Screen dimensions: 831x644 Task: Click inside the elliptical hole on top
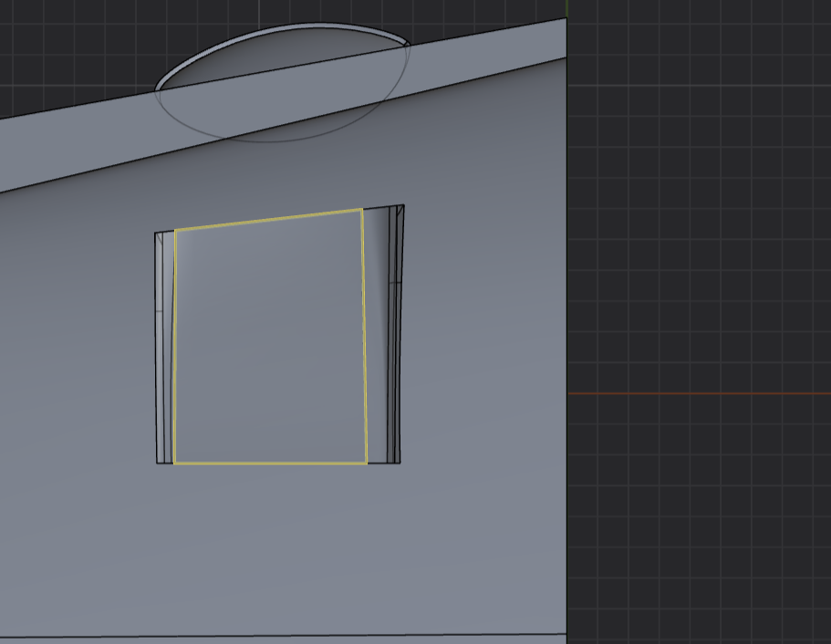[274, 62]
